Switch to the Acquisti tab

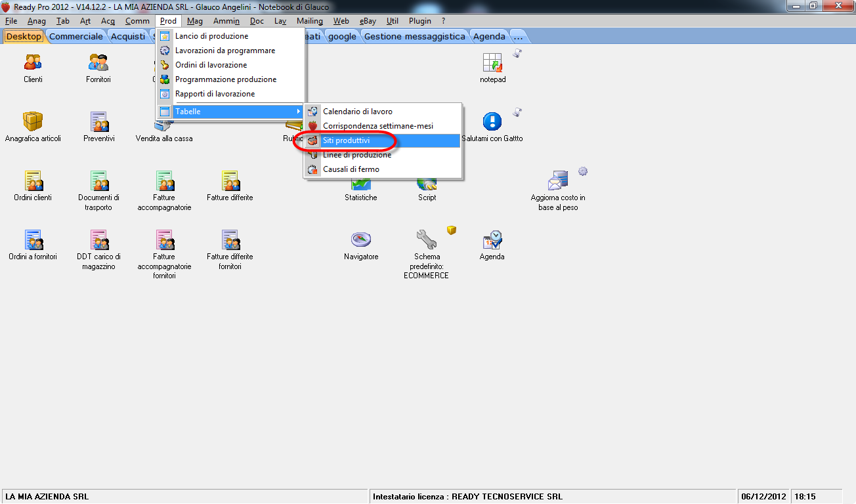click(128, 36)
